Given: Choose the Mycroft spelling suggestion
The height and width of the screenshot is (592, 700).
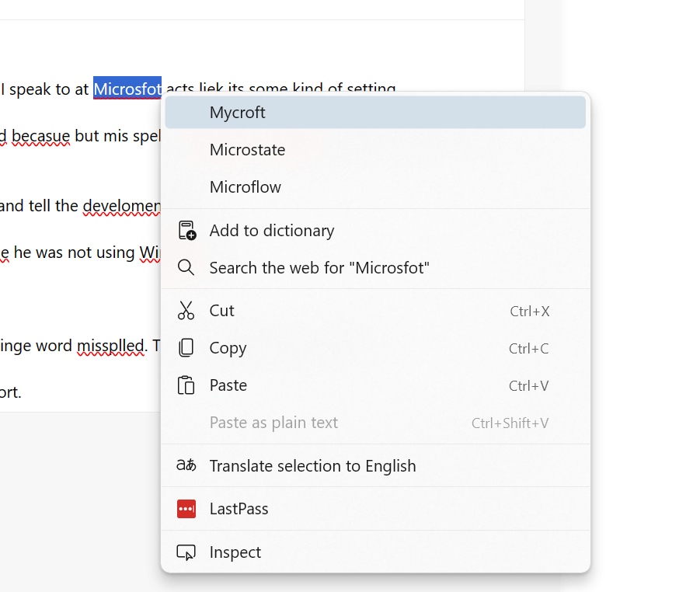Looking at the screenshot, I should coord(375,113).
